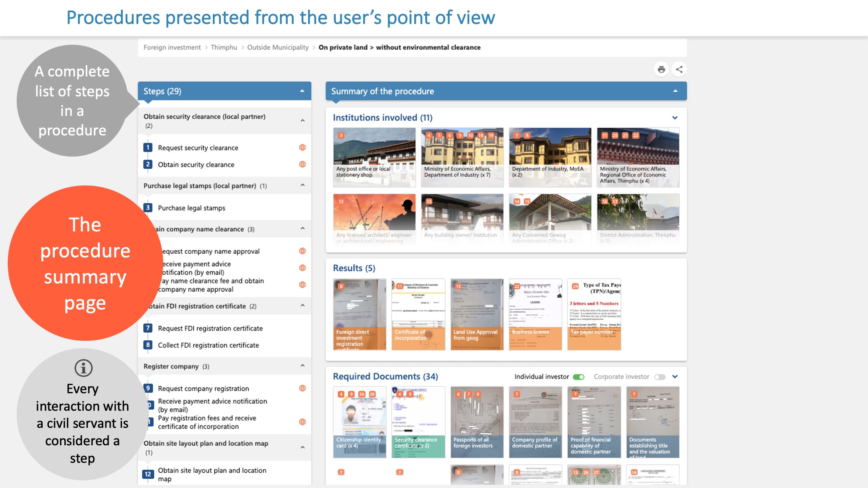868x488 pixels.
Task: Click step 9 number badge in steps list
Action: pyautogui.click(x=148, y=388)
